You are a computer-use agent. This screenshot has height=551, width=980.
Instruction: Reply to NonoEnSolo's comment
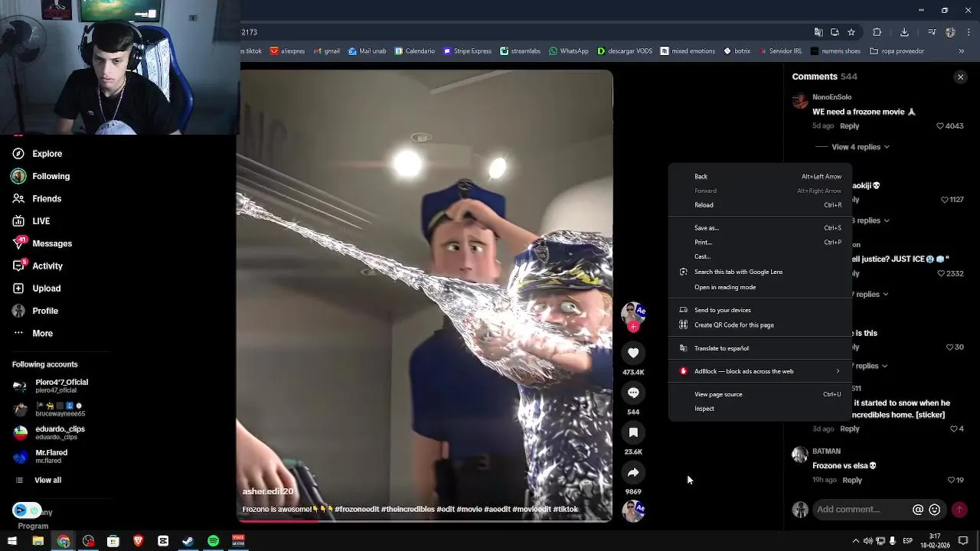click(x=850, y=126)
